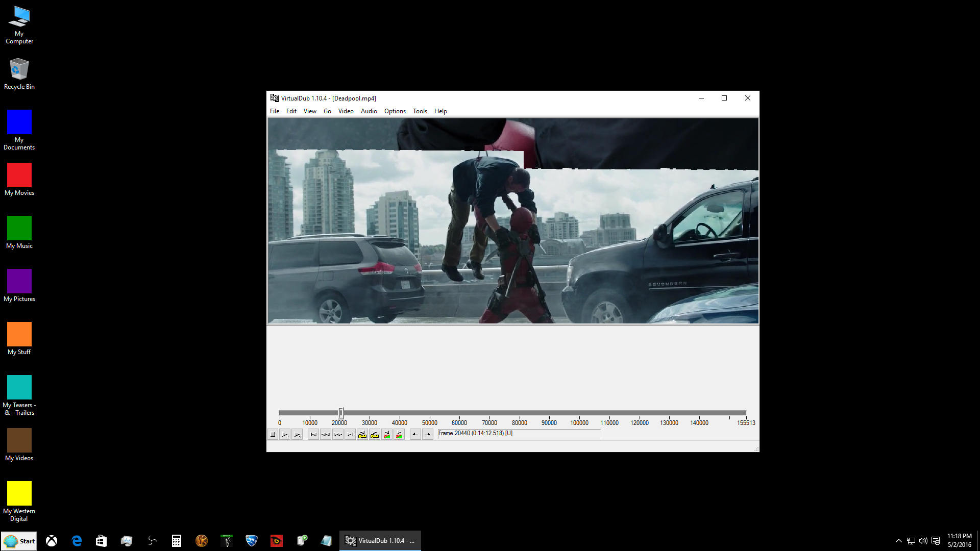Jump to end of video
This screenshot has width=980, height=551.
pyautogui.click(x=350, y=435)
